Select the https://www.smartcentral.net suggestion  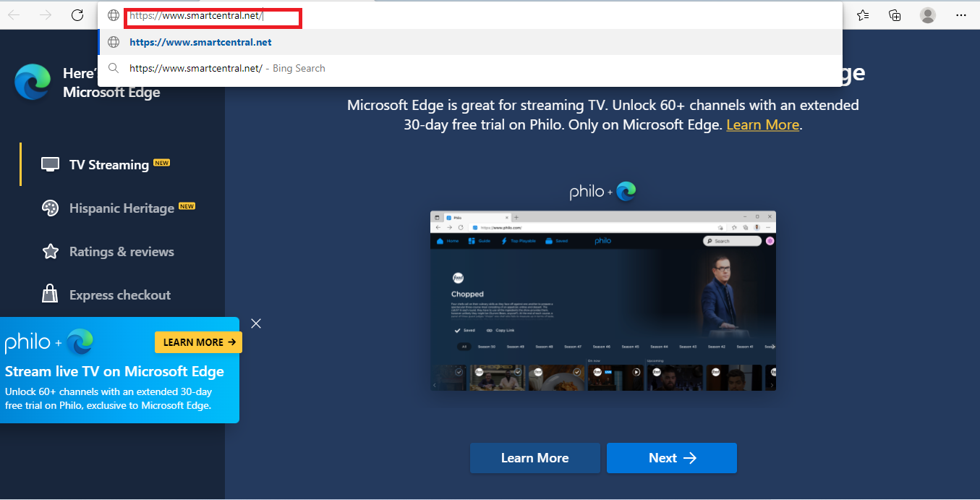470,42
